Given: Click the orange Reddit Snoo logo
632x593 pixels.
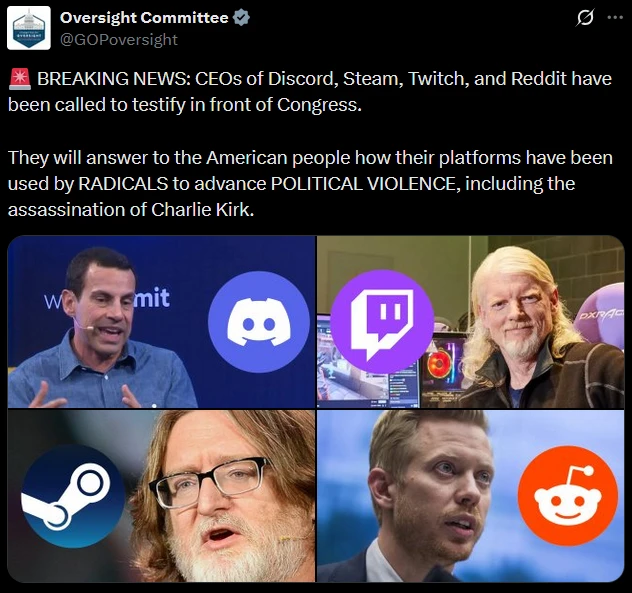Looking at the screenshot, I should click(x=568, y=496).
